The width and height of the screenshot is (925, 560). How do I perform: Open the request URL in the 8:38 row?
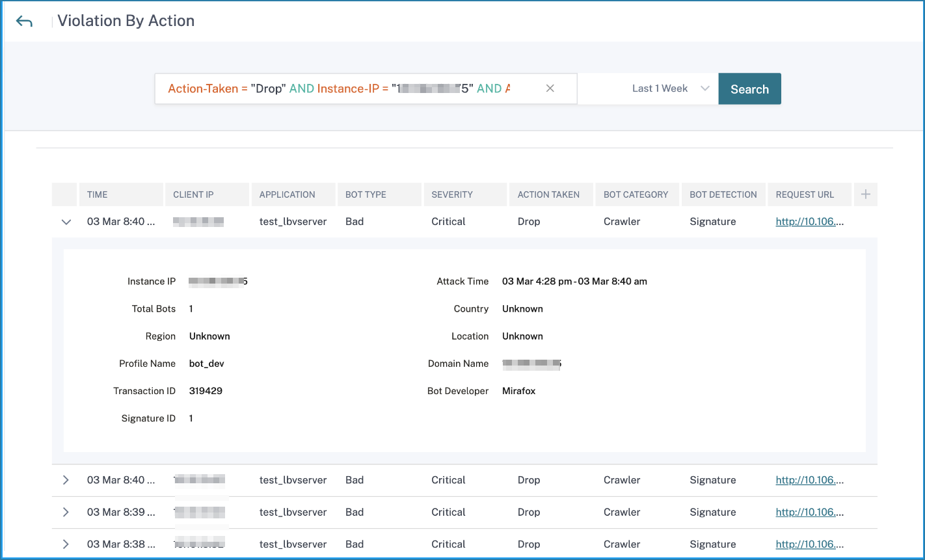point(810,544)
